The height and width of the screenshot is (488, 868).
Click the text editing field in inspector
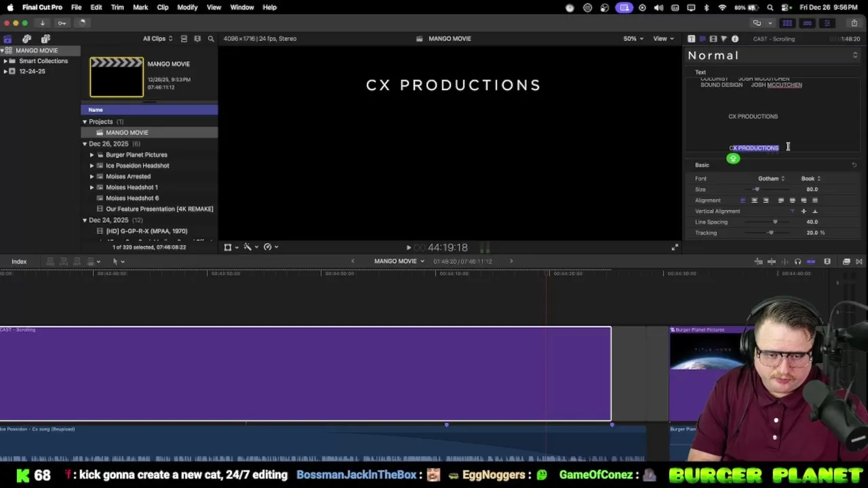pyautogui.click(x=772, y=115)
